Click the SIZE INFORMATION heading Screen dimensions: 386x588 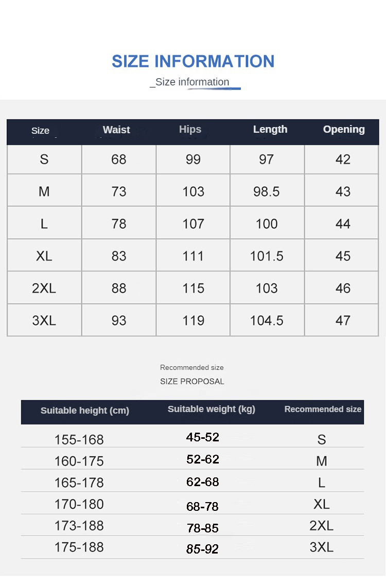click(x=193, y=61)
